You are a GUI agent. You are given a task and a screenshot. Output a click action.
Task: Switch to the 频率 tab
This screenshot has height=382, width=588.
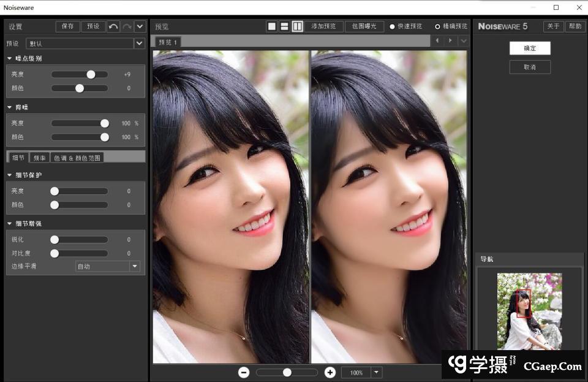[x=39, y=158]
